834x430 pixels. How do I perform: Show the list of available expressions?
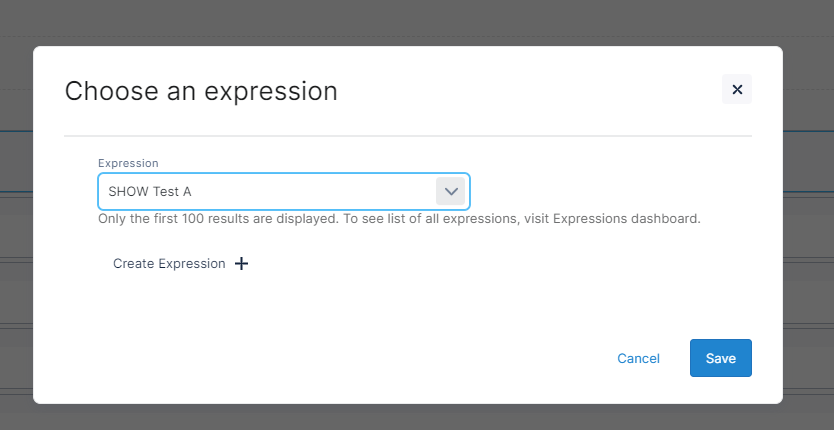451,191
